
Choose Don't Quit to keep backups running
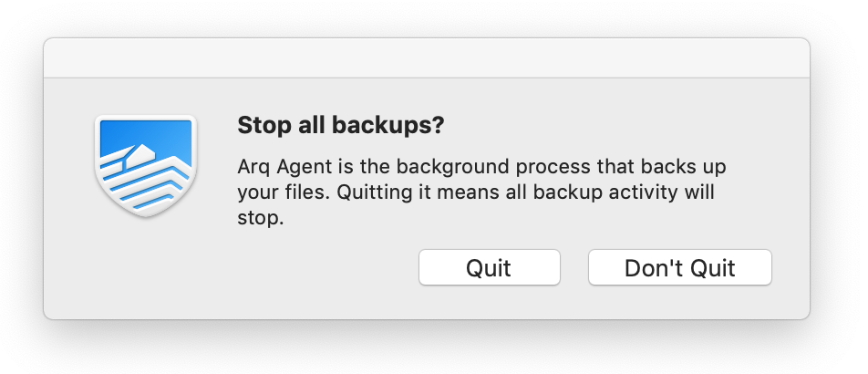680,267
